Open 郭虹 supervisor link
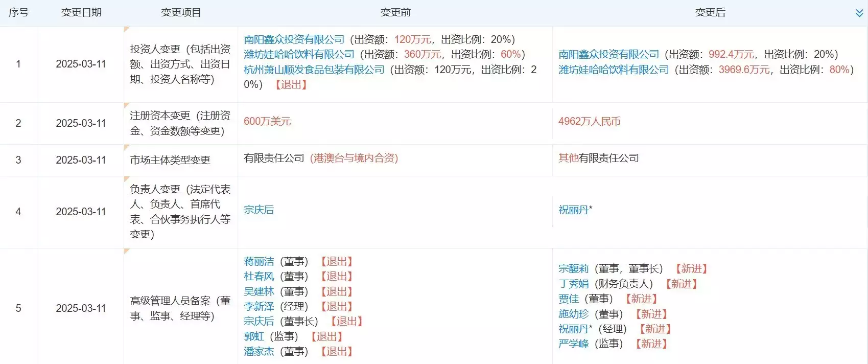 click(254, 336)
